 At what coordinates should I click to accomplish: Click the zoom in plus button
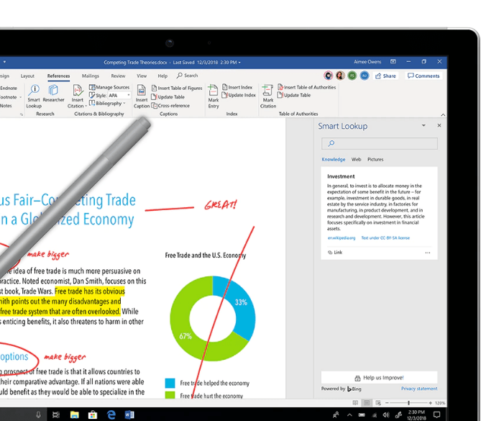pyautogui.click(x=431, y=403)
